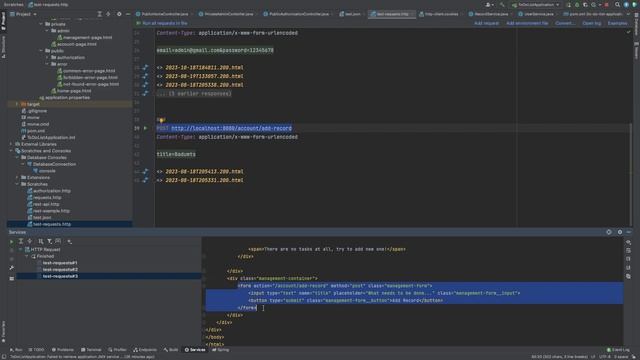Expand the target folder

point(17,104)
